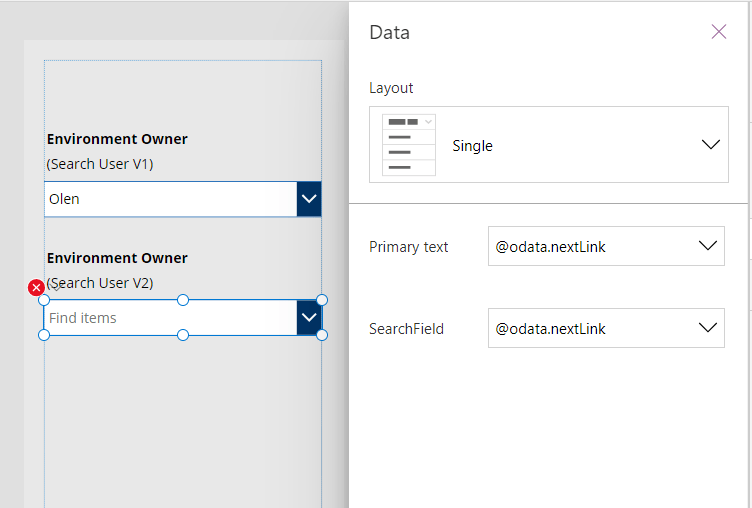Viewport: 752px width, 508px height.
Task: Click inside the Find items search box
Action: (165, 318)
